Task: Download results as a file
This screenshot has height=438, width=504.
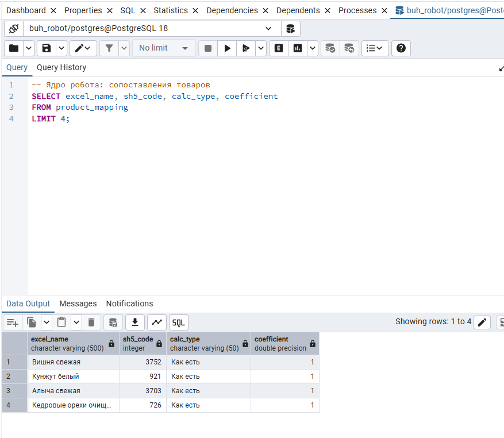Action: (135, 322)
